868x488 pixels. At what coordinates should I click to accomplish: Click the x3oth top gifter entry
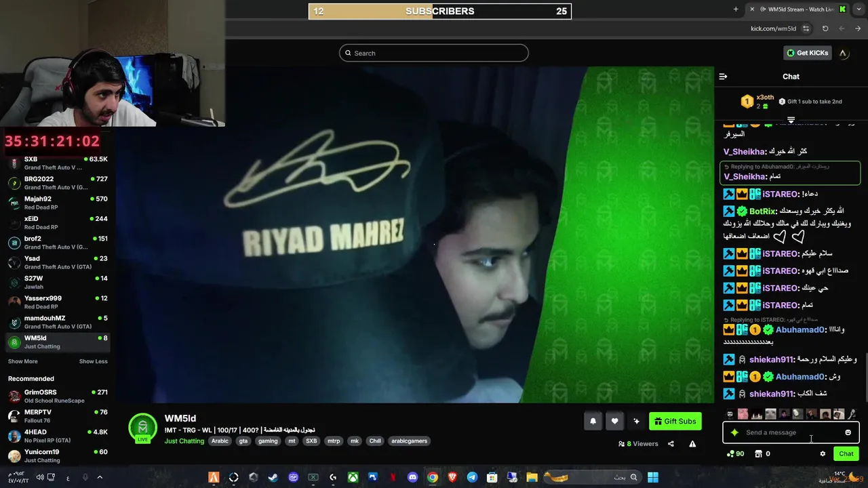tap(757, 102)
